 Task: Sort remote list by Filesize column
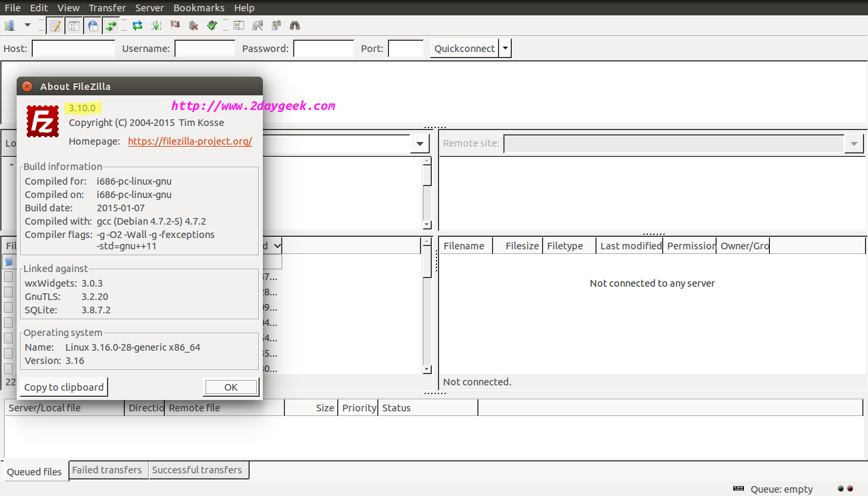click(518, 246)
